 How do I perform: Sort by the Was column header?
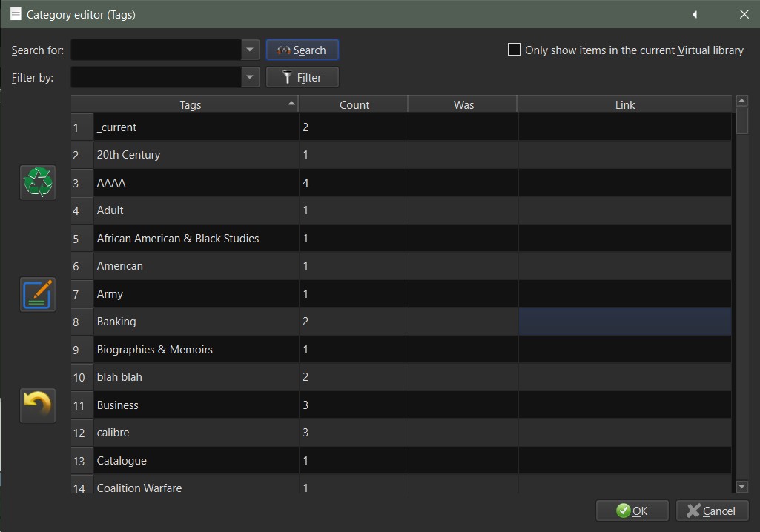(463, 104)
